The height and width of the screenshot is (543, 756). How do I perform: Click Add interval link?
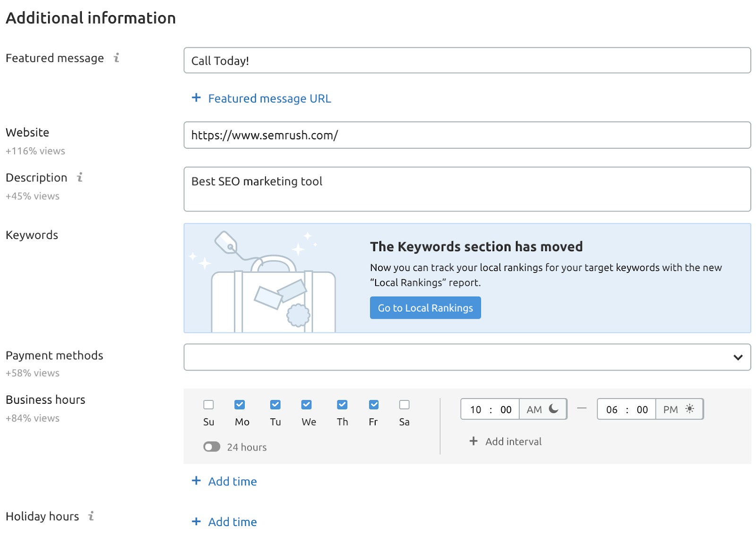[x=514, y=441]
